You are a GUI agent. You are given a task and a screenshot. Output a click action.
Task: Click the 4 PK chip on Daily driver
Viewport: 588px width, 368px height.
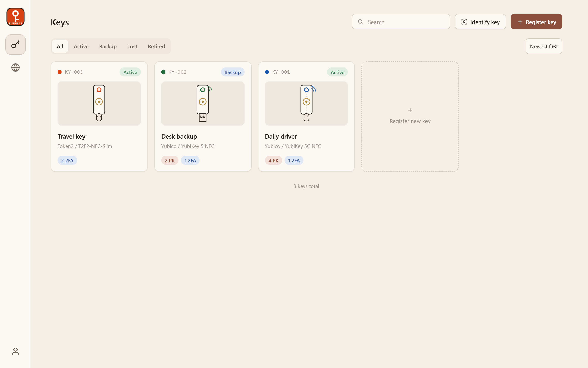[x=273, y=160]
